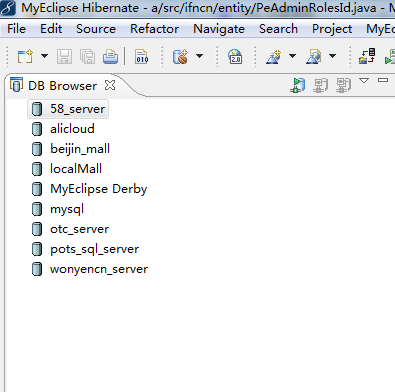
Task: Open the File menu
Action: [x=16, y=29]
